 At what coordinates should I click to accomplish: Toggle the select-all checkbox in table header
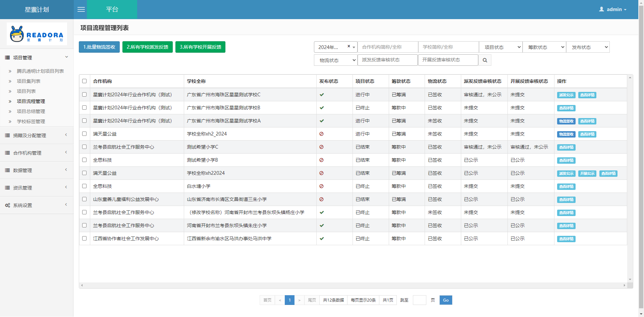tap(85, 81)
